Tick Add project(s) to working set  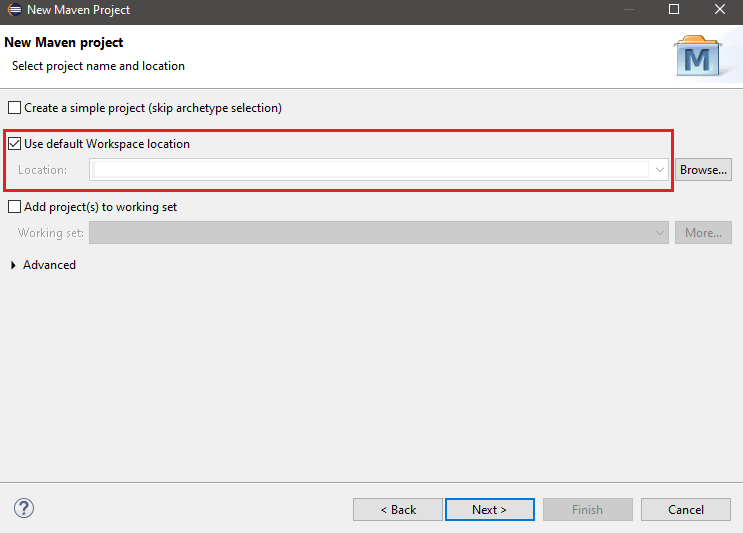tap(14, 207)
